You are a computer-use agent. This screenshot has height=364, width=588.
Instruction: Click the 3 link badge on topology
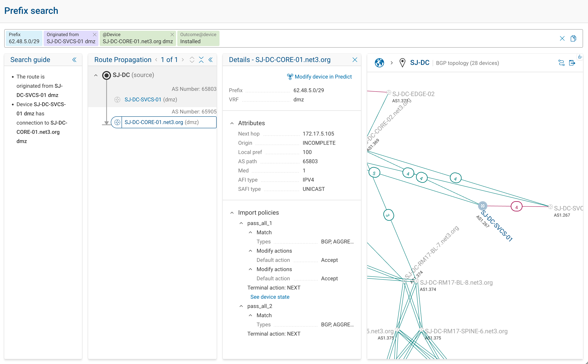click(388, 215)
